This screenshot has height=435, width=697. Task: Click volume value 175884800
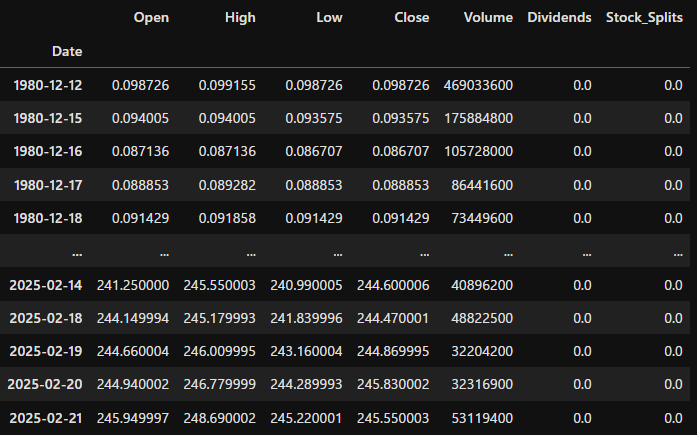tap(478, 118)
